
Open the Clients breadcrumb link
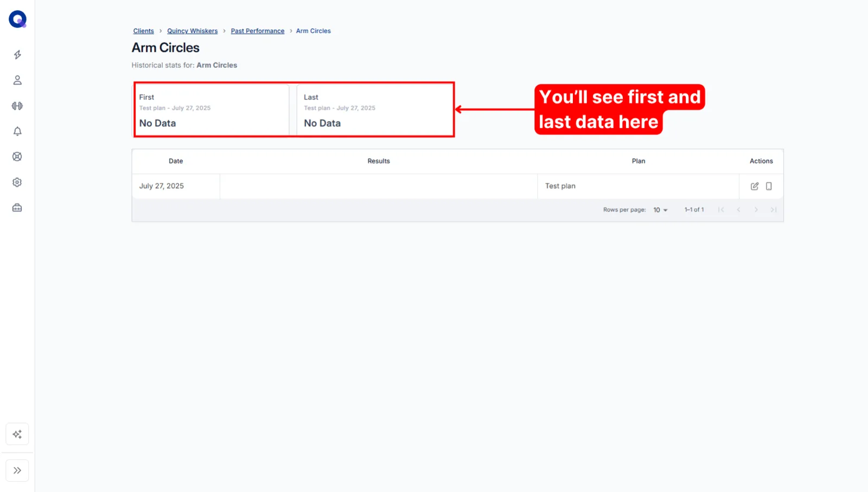pyautogui.click(x=144, y=31)
